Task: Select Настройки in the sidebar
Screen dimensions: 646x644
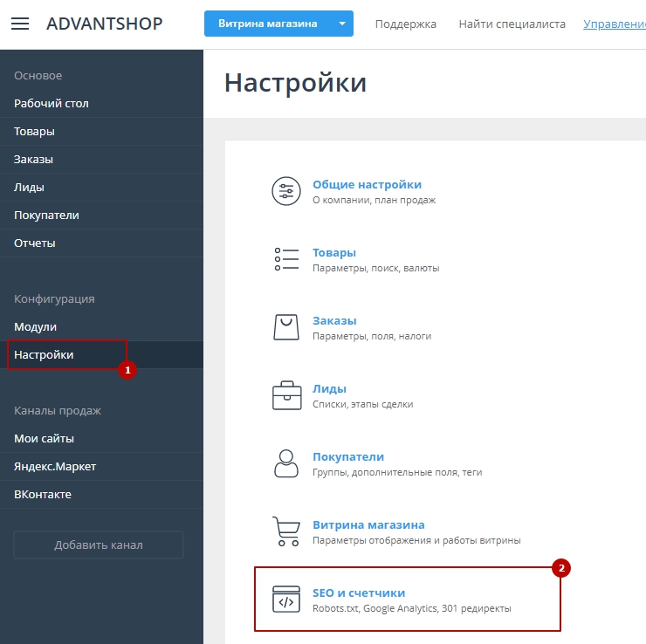Action: click(44, 354)
